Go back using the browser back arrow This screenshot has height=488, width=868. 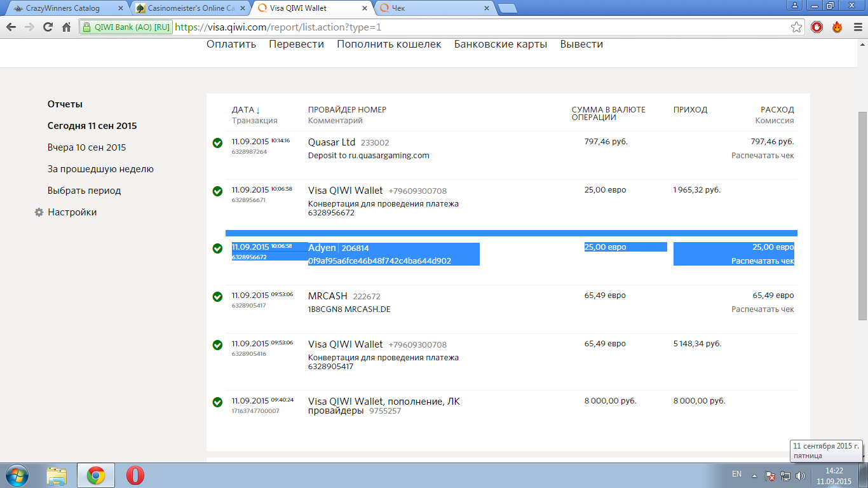(x=11, y=27)
